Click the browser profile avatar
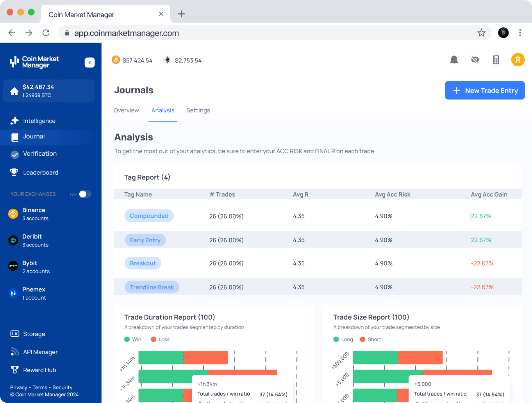The width and height of the screenshot is (532, 403). pyautogui.click(x=503, y=33)
